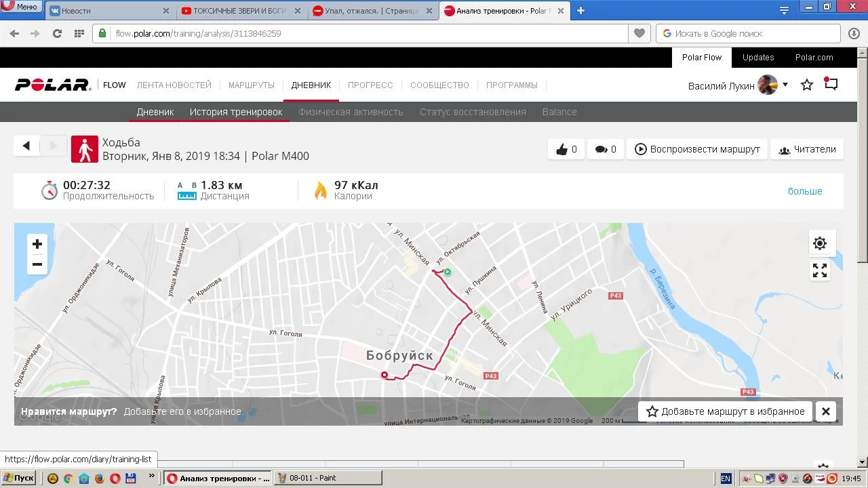Click the Polar logo
This screenshot has height=488, width=868.
click(x=53, y=85)
